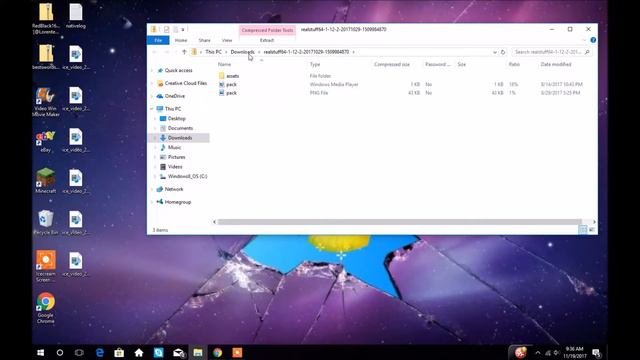Click the Properties quick access toolbar icon
This screenshot has width=640, height=360.
click(x=167, y=29)
